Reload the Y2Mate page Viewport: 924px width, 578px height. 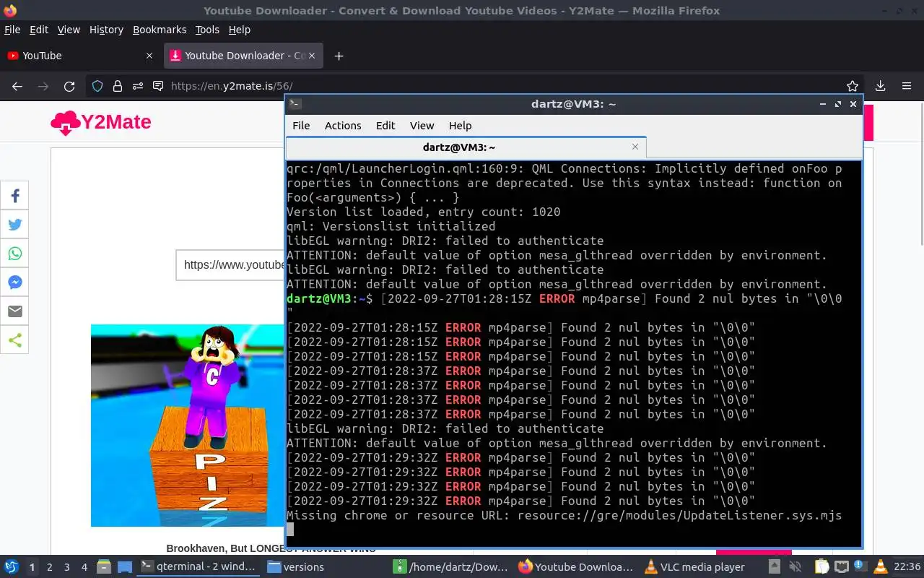[x=69, y=86]
